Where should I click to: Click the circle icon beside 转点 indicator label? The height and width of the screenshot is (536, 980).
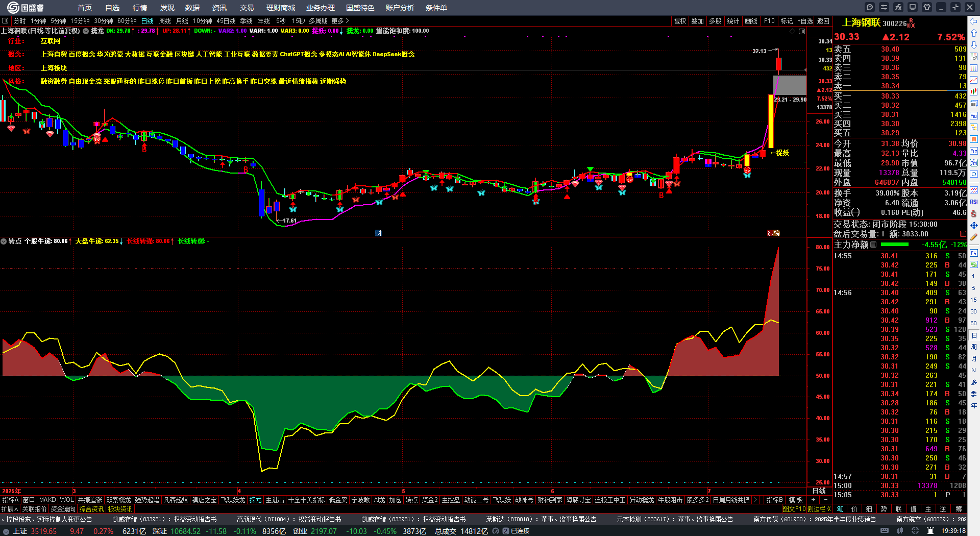(4, 241)
